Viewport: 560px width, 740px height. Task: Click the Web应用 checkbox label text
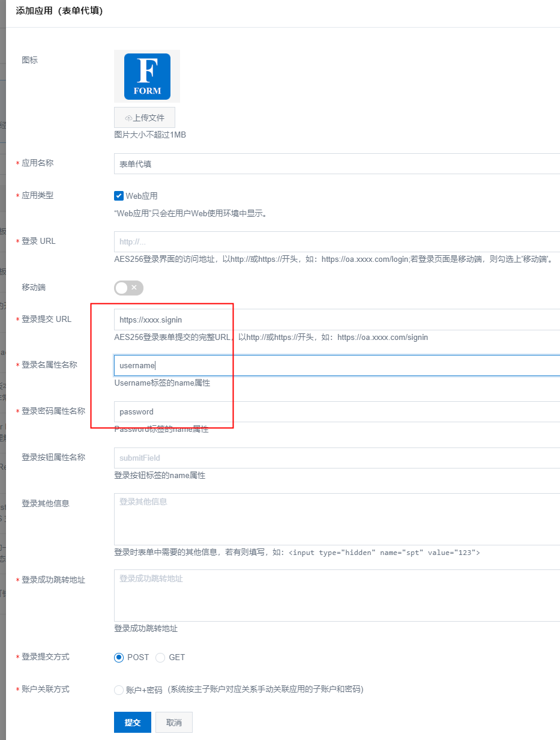(142, 196)
